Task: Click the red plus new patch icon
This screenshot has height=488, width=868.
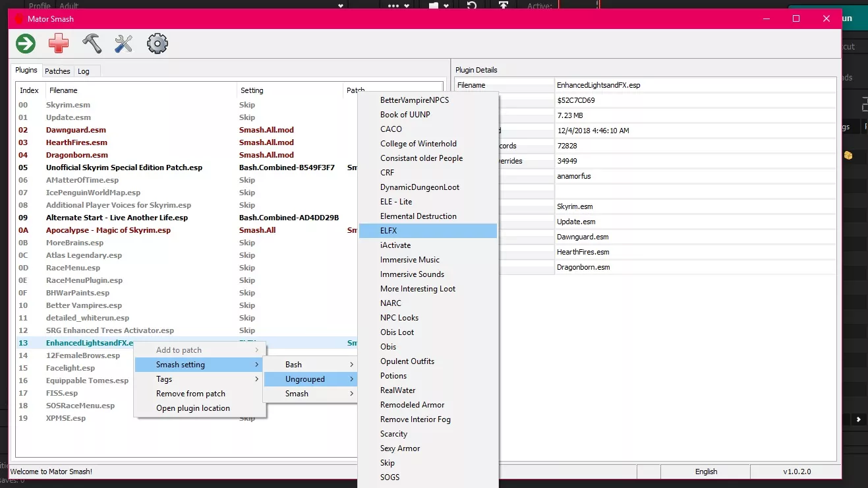Action: click(59, 44)
